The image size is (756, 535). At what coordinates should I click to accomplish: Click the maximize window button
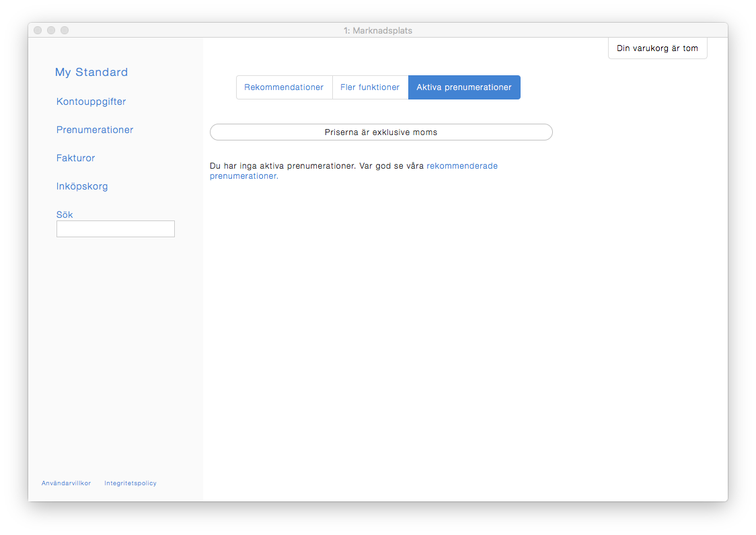[65, 30]
